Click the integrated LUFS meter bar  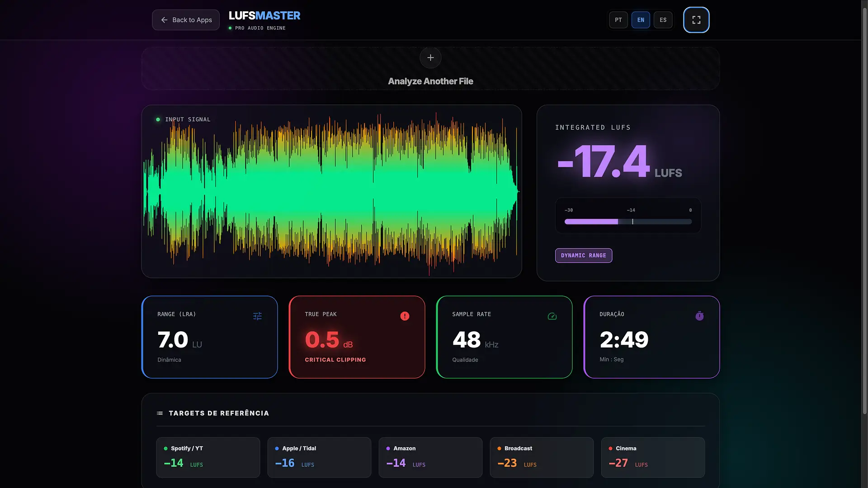point(628,221)
